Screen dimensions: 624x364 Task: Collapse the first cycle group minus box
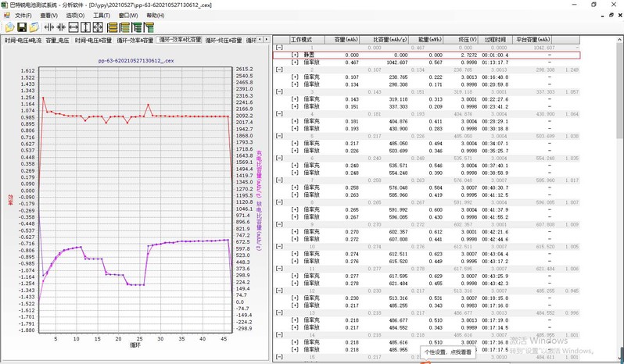[x=279, y=48]
